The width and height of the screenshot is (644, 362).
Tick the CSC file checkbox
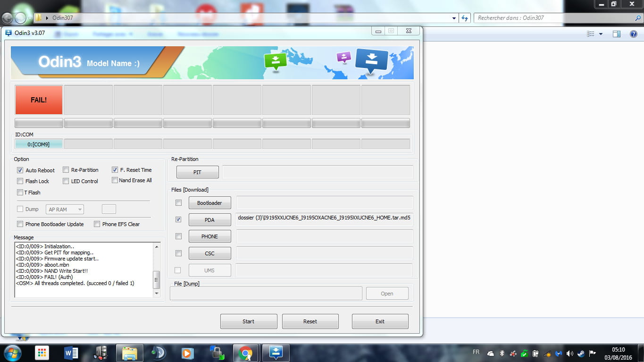[178, 253]
